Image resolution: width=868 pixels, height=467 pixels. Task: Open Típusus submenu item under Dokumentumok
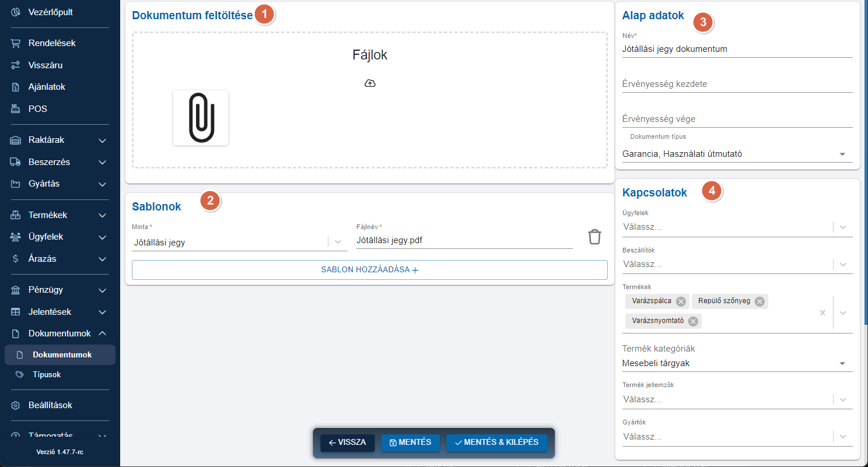click(47, 374)
